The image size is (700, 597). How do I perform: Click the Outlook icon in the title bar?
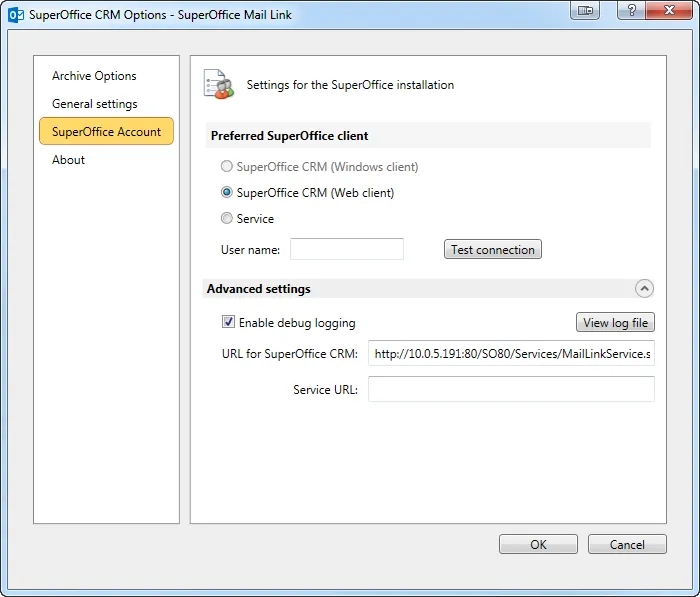(x=16, y=15)
